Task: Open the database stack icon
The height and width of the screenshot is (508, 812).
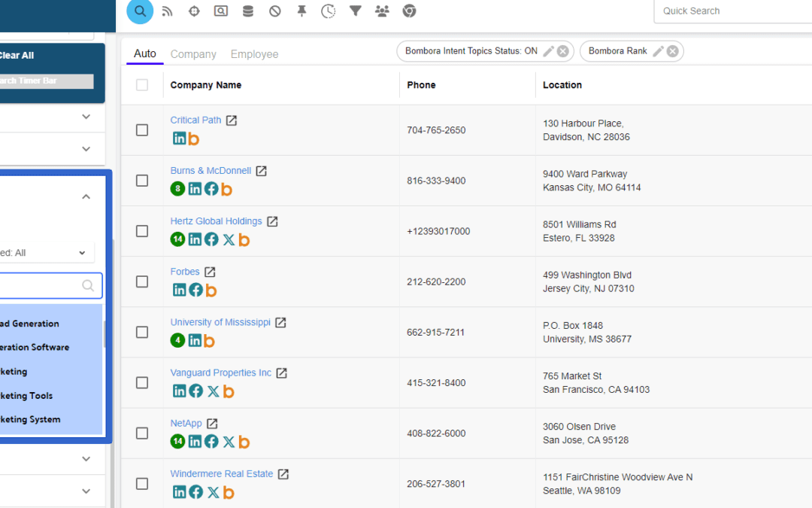Action: coord(248,11)
